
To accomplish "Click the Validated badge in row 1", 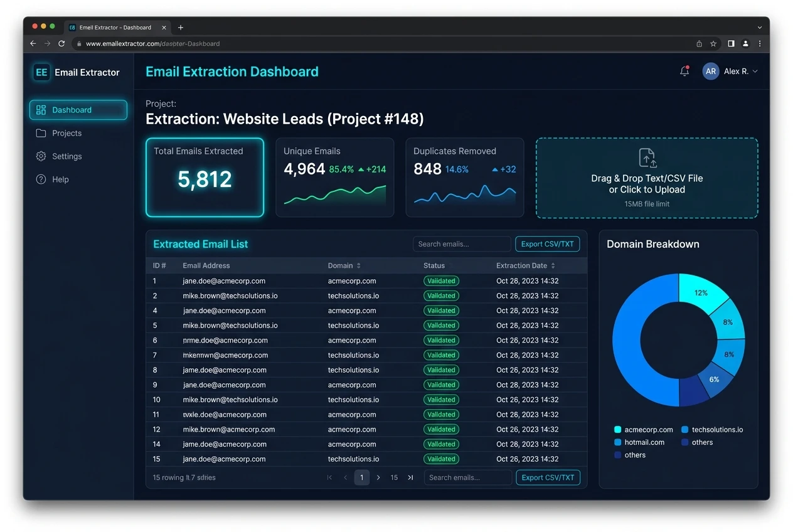I will click(441, 281).
